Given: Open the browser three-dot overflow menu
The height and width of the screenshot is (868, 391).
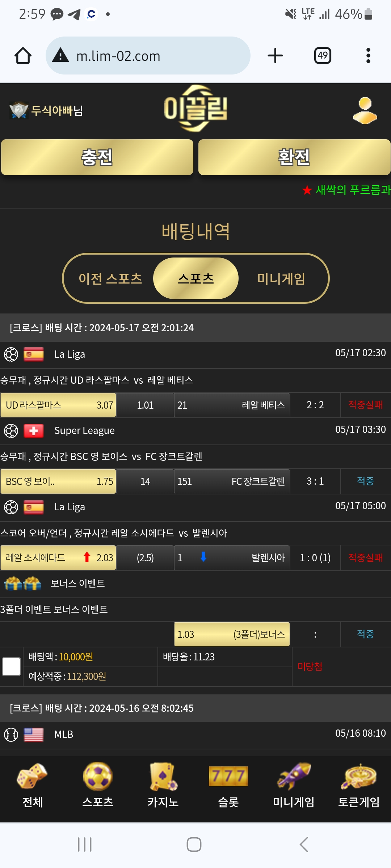Looking at the screenshot, I should point(368,56).
